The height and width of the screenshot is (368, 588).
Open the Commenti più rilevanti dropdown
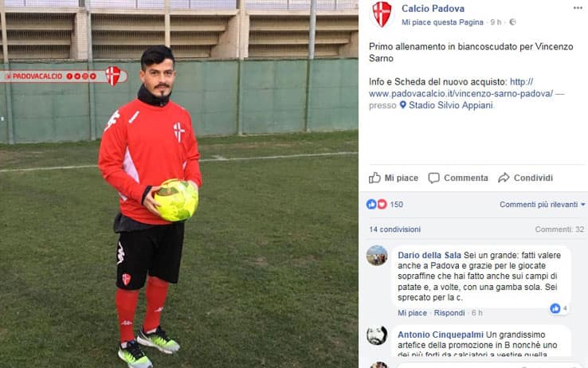[543, 205]
